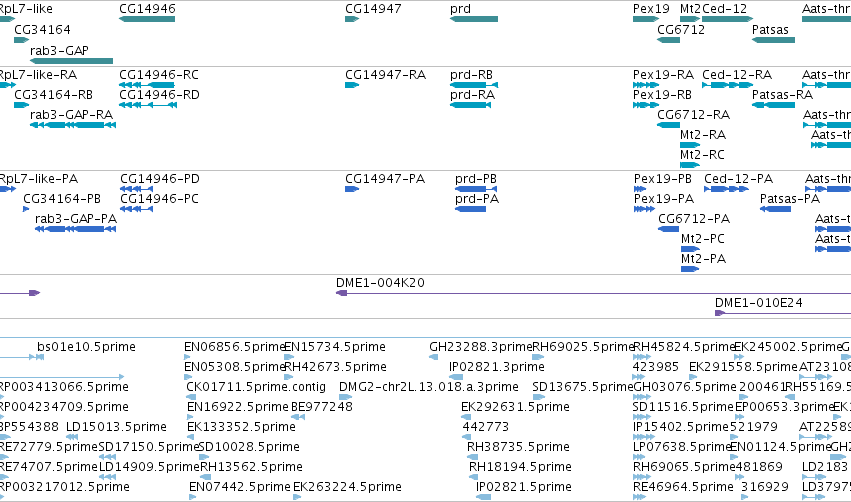This screenshot has height=502, width=851.
Task: Click the CG34164-RB transcript
Action: click(x=22, y=105)
